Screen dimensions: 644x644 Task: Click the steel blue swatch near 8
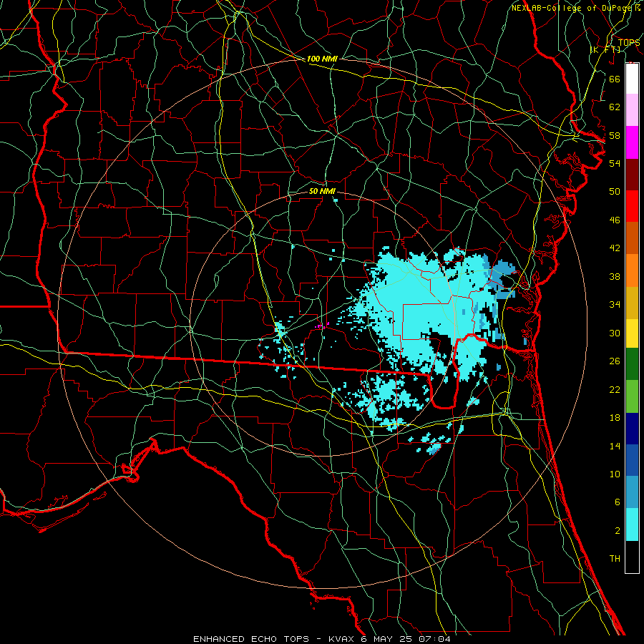click(x=632, y=492)
